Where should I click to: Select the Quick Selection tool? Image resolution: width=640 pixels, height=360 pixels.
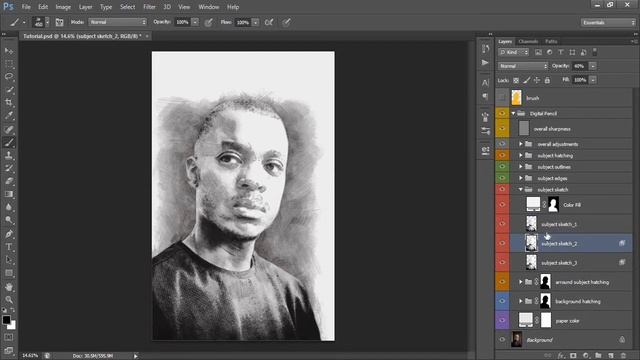coord(9,90)
